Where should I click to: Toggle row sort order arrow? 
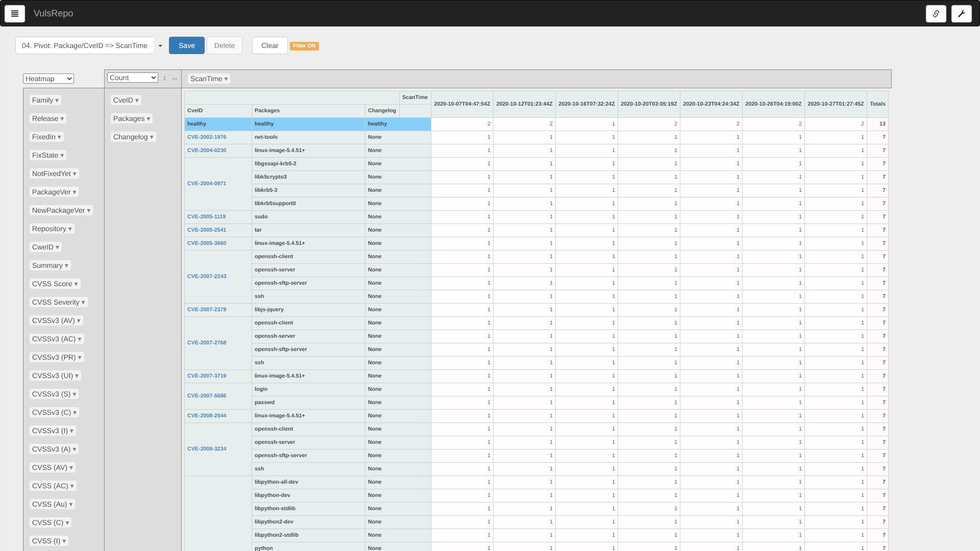164,78
